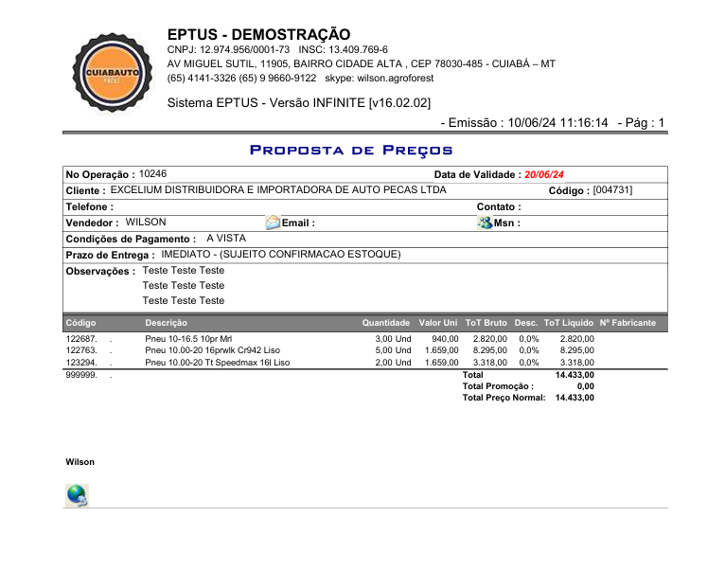The height and width of the screenshot is (588, 725).
Task: Click the Msn contact icon
Action: [x=485, y=223]
